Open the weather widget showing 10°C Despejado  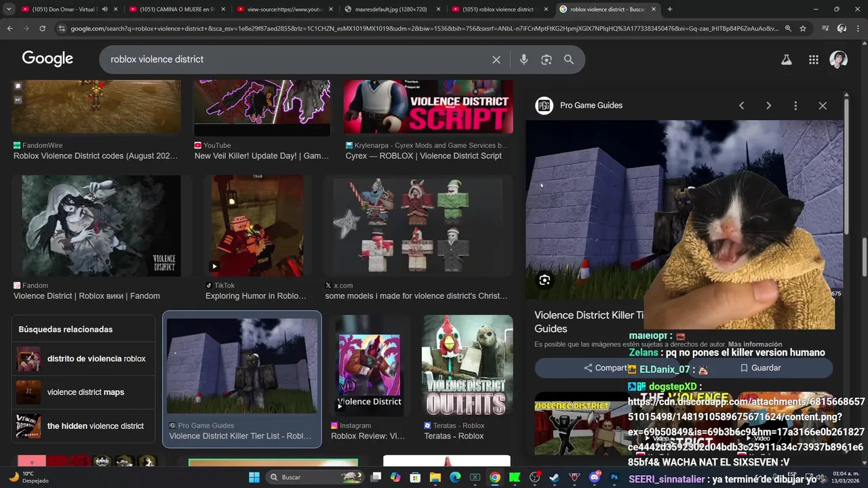(x=28, y=477)
